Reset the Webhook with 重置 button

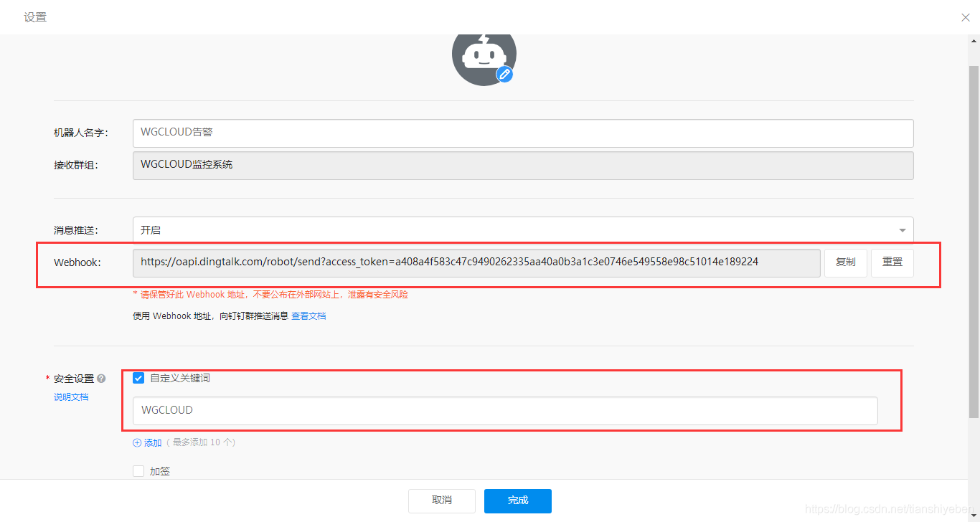point(892,262)
